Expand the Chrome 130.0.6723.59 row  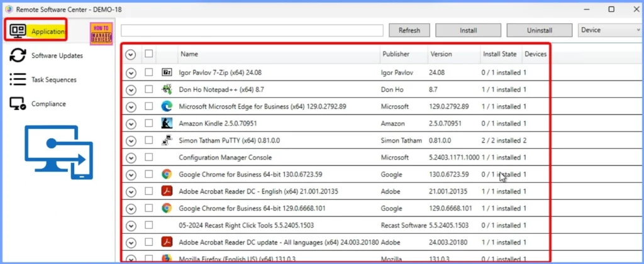pyautogui.click(x=131, y=175)
